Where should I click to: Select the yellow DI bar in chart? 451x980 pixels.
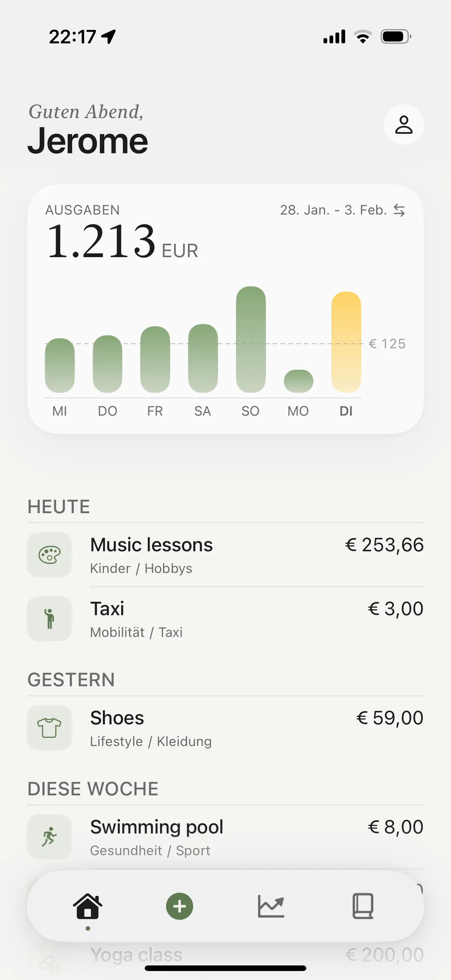(346, 342)
